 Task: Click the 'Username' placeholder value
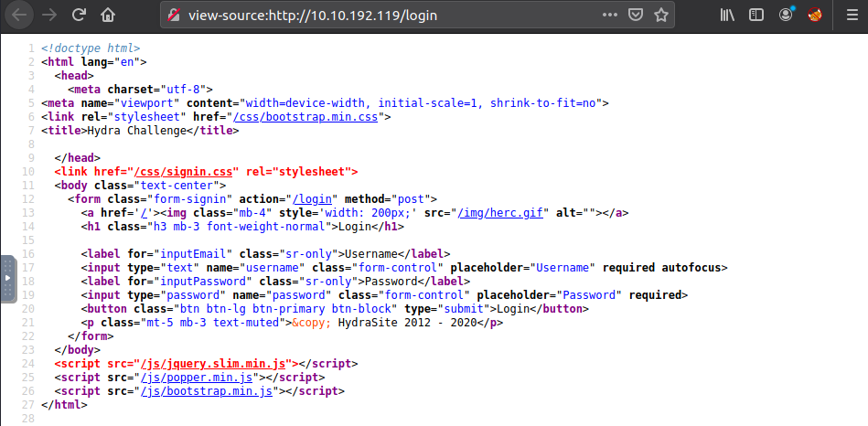pyautogui.click(x=562, y=268)
